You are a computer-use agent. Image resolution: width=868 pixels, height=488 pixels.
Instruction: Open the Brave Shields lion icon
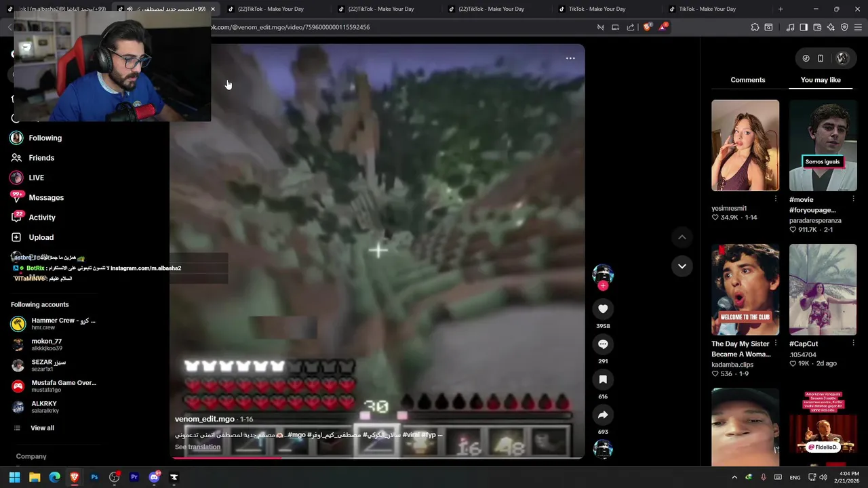click(x=647, y=27)
